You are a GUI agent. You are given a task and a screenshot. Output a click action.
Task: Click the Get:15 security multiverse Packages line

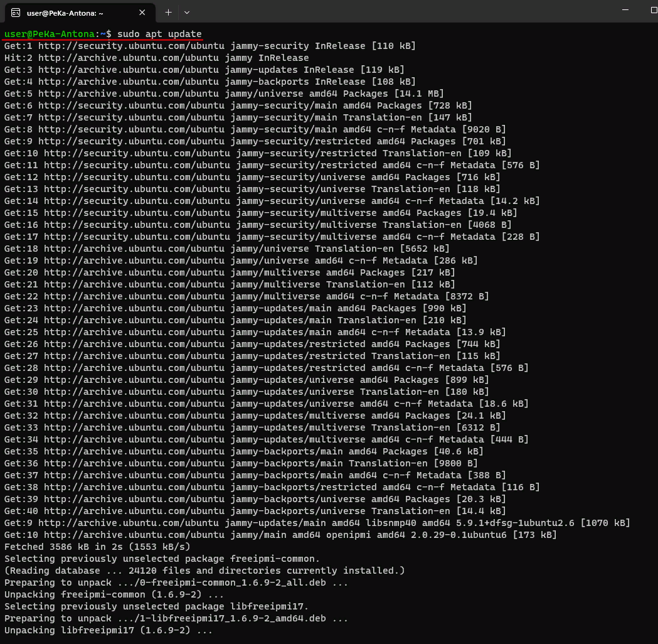click(x=260, y=213)
